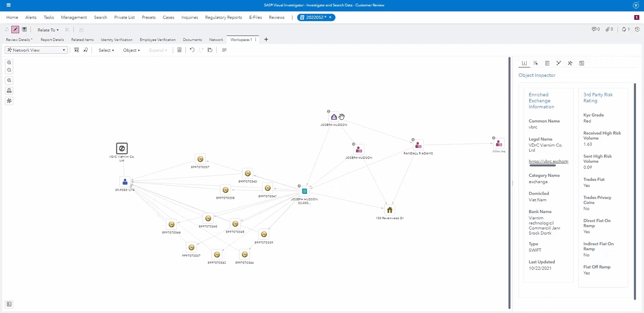Undo the last network action
The height and width of the screenshot is (313, 644).
coord(192,50)
